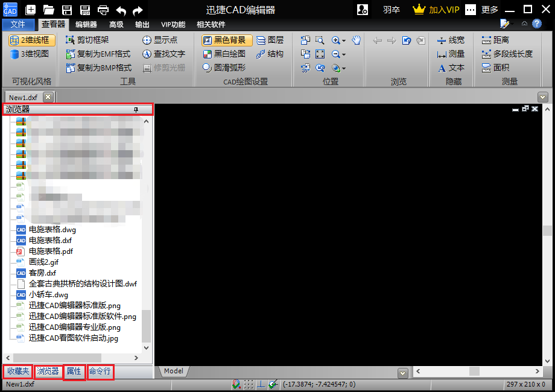Print the drawing with the printer icon
The image size is (555, 392).
pos(103,10)
